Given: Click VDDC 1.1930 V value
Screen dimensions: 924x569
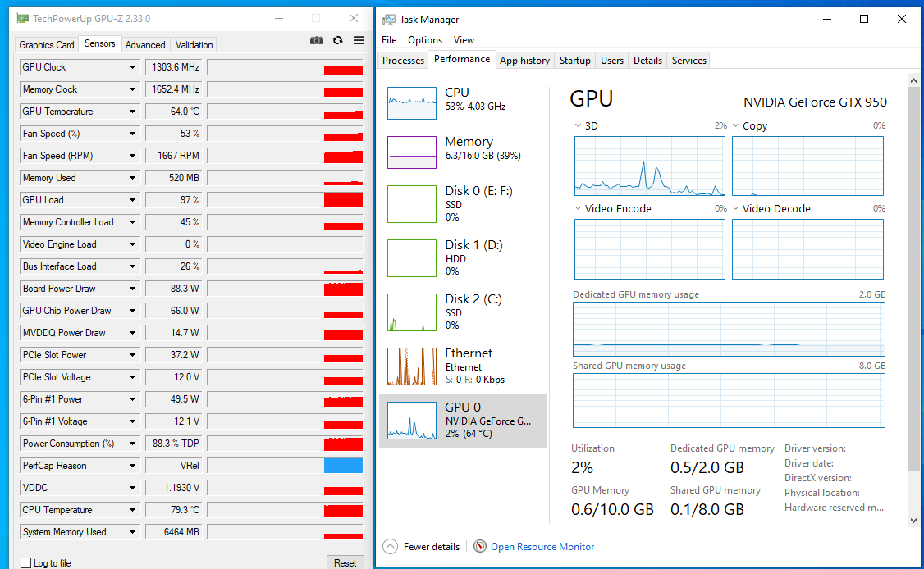Looking at the screenshot, I should click(173, 488).
